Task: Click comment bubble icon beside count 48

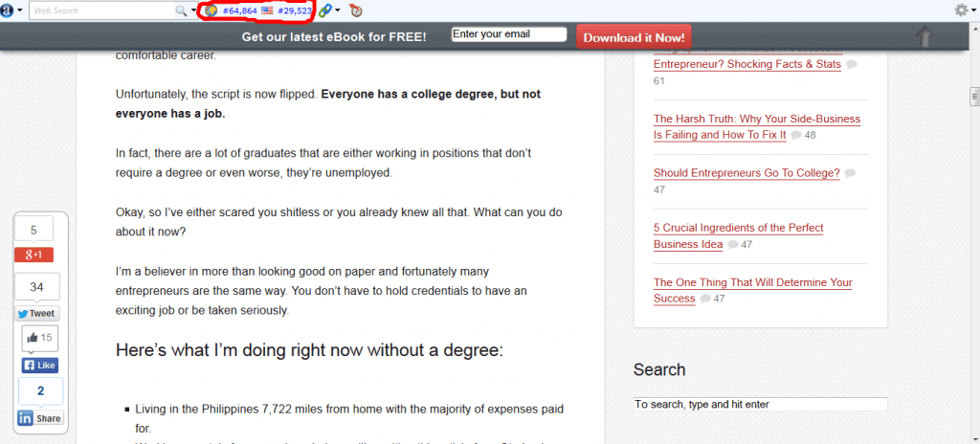Action: click(796, 135)
